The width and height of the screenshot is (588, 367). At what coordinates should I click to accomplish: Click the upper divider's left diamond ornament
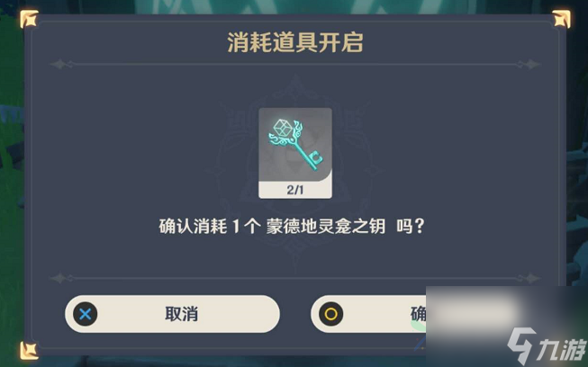(60, 65)
